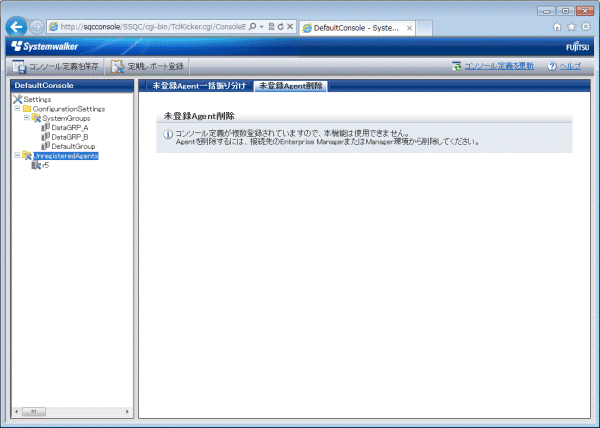Switch to 未登録Agent一括振り分け tab
The image size is (600, 428).
click(x=194, y=86)
